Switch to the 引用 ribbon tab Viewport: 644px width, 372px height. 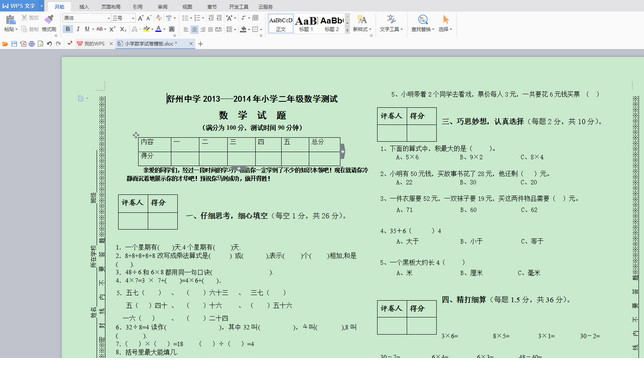coord(138,7)
